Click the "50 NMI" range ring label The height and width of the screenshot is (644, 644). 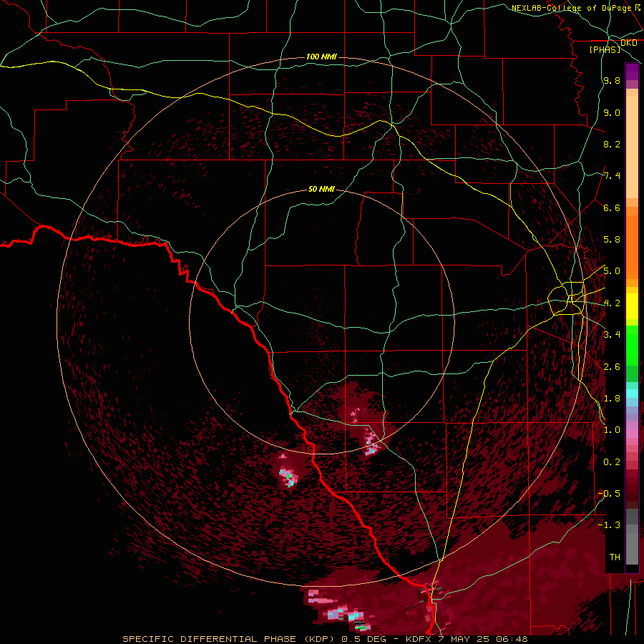(321, 189)
